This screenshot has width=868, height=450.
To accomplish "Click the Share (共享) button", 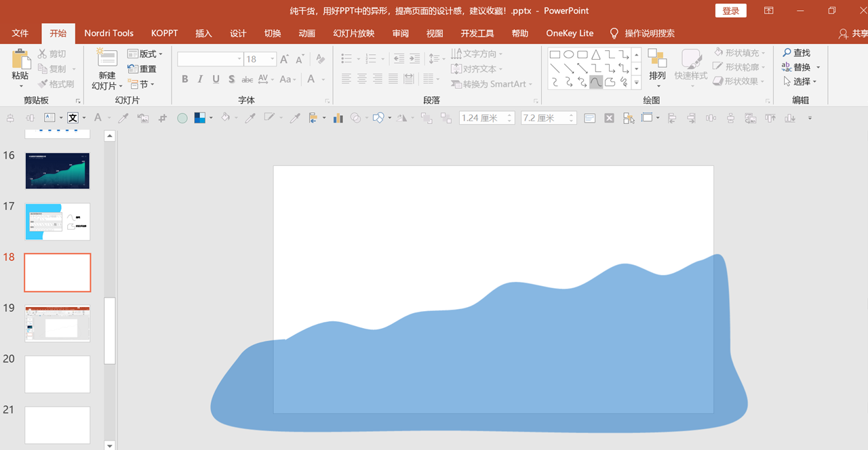I will 853,33.
